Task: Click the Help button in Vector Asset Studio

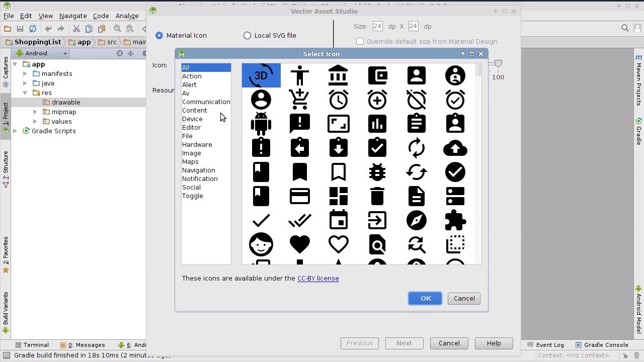Action: [494, 343]
